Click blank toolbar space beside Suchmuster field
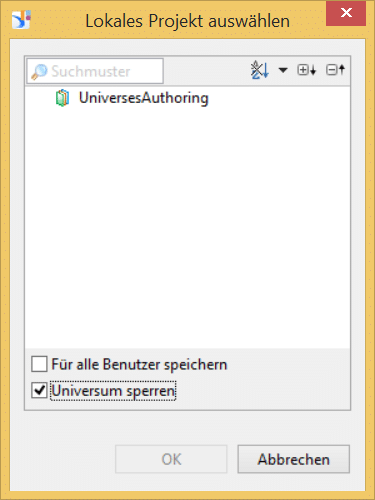This screenshot has height=500, width=375. pyautogui.click(x=206, y=71)
